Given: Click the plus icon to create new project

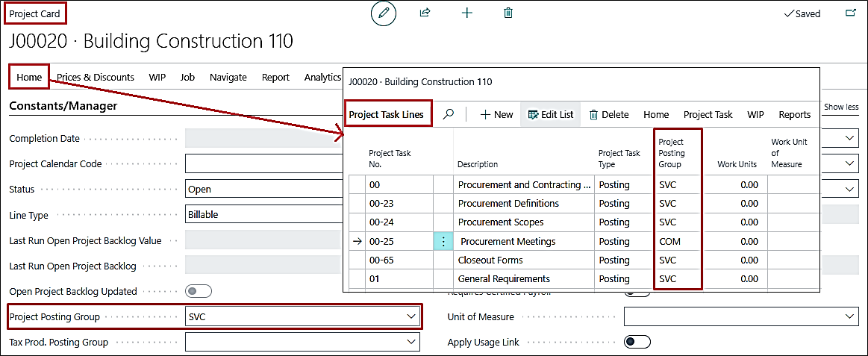Looking at the screenshot, I should pos(467,13).
